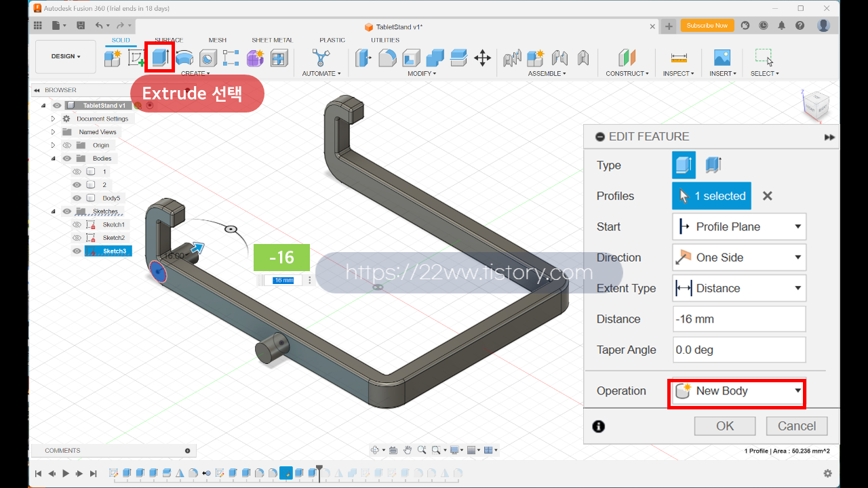Open the Direction One Side dropdown
The height and width of the screenshot is (488, 868).
(x=739, y=258)
